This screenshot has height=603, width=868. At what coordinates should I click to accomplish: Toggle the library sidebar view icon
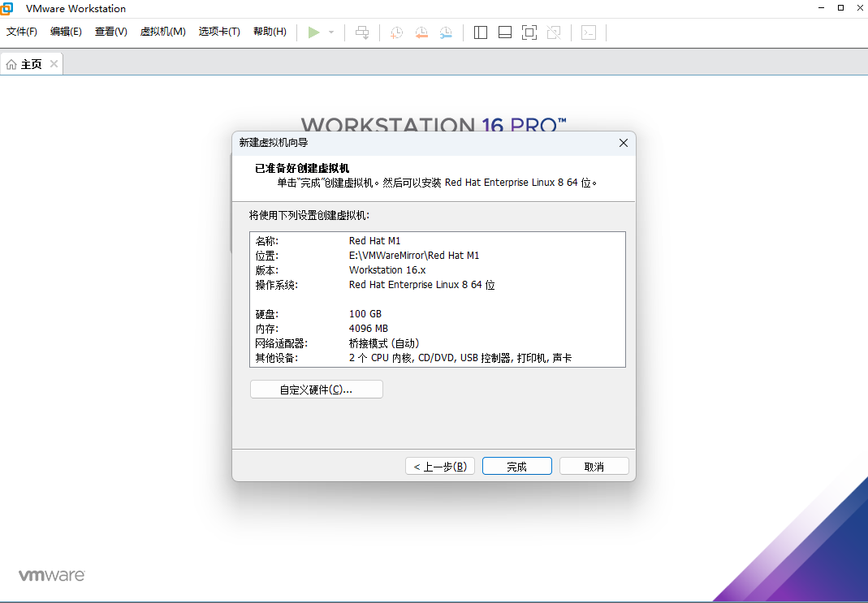point(481,32)
